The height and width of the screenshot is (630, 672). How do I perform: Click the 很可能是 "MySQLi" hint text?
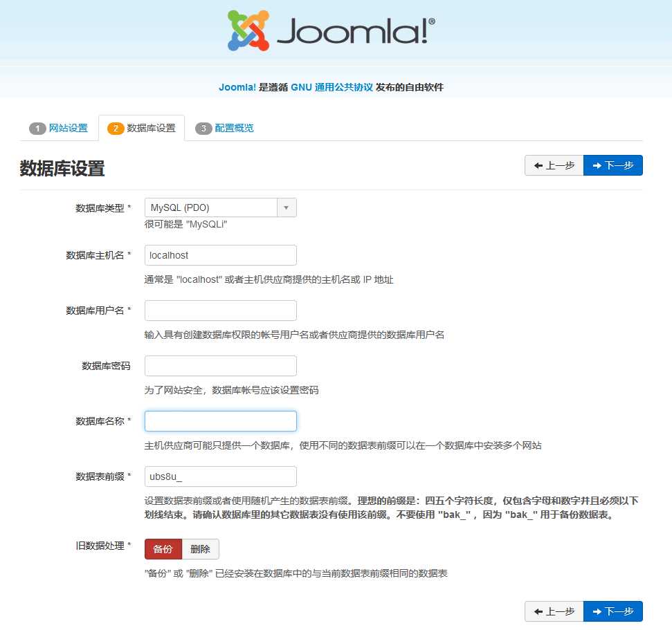coord(185,225)
